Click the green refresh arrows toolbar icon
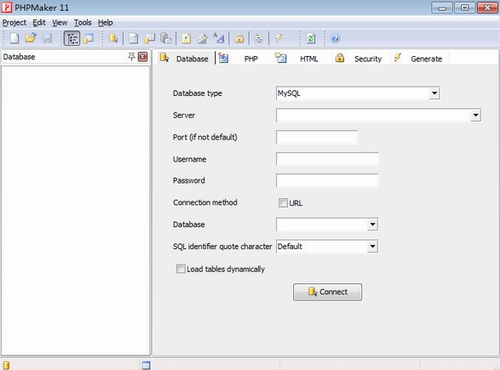This screenshot has width=500, height=370. [x=311, y=39]
